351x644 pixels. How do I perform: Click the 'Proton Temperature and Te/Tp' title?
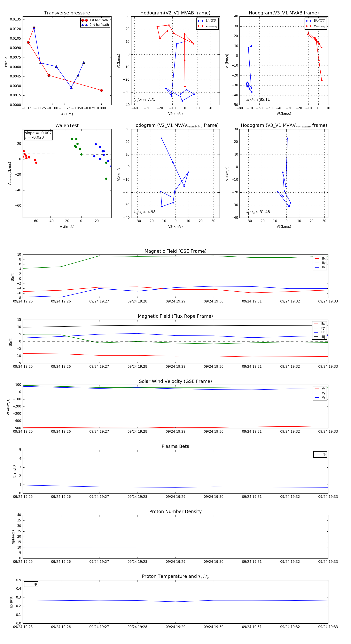[x=175, y=576]
